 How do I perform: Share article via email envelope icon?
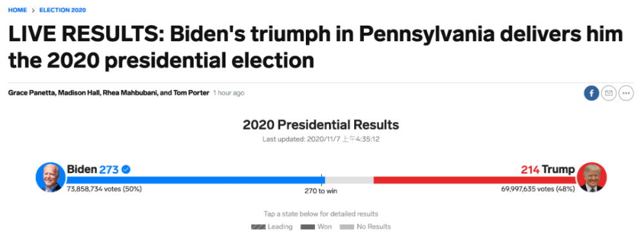click(x=609, y=93)
